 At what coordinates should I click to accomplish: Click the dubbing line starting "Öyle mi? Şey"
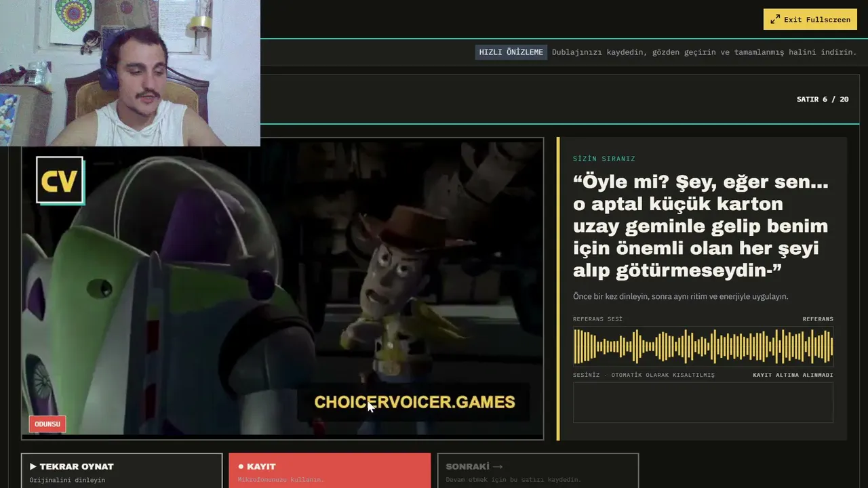701,226
